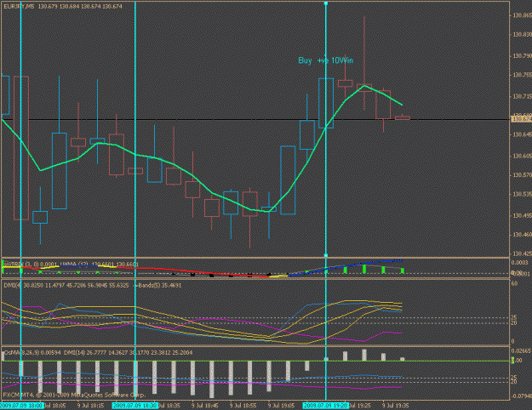Click the 130.715 price axis label
The image size is (532, 410).
(x=522, y=97)
